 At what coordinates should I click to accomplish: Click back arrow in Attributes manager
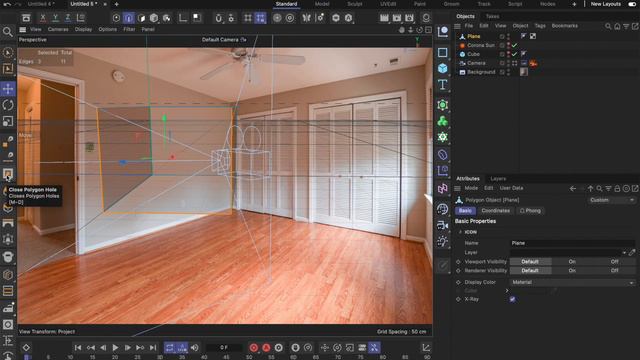573,188
